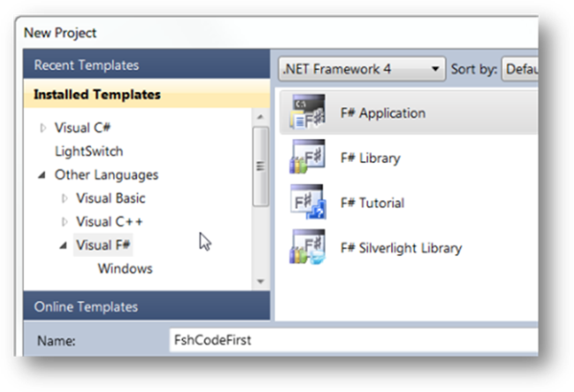Viewport: 574px width, 392px height.
Task: Click the template tree scrollbar down arrow
Action: (261, 282)
